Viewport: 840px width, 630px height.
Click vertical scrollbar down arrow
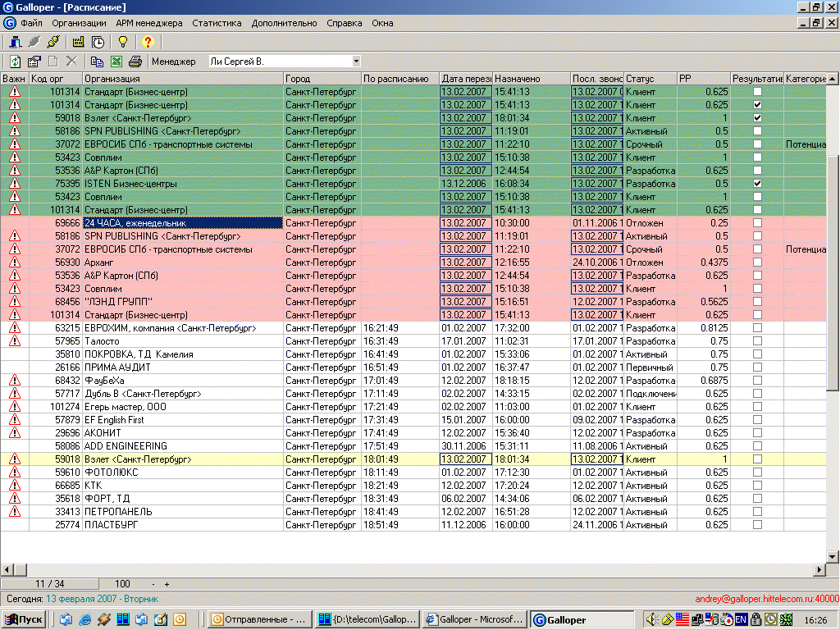click(832, 555)
